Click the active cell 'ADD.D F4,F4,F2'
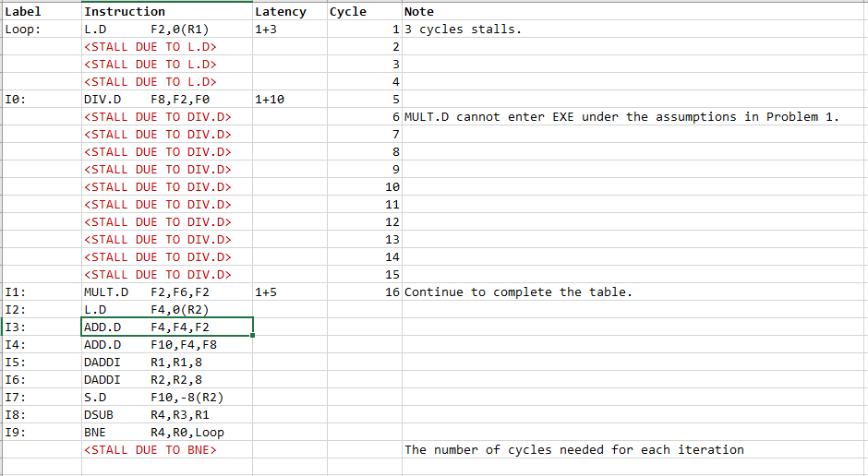The image size is (868, 476). 167,327
